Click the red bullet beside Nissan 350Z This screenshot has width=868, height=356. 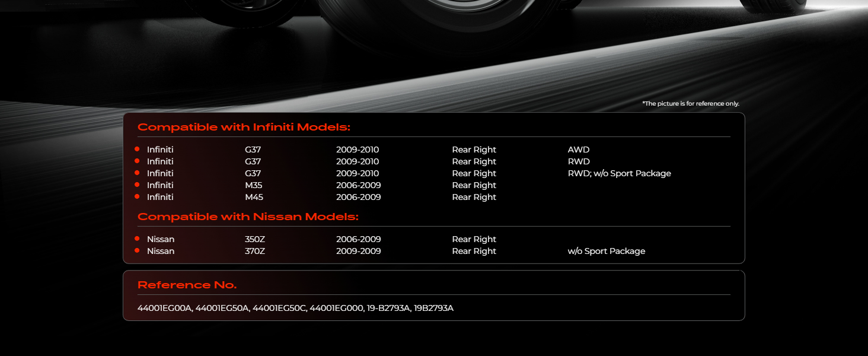pos(137,239)
